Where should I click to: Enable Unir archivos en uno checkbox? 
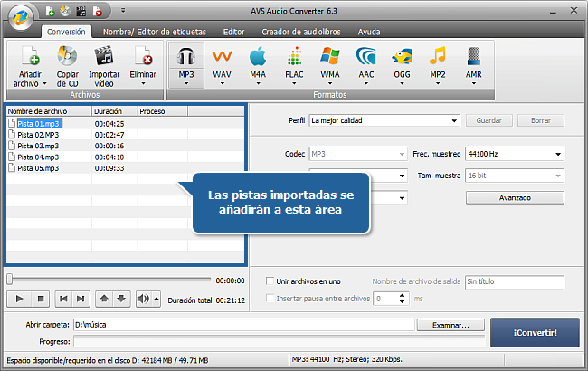[270, 281]
